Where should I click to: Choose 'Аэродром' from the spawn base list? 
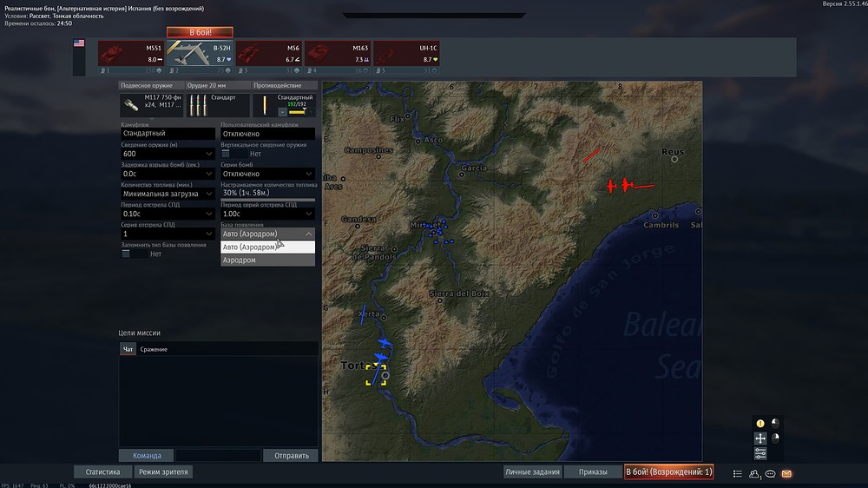coord(267,260)
